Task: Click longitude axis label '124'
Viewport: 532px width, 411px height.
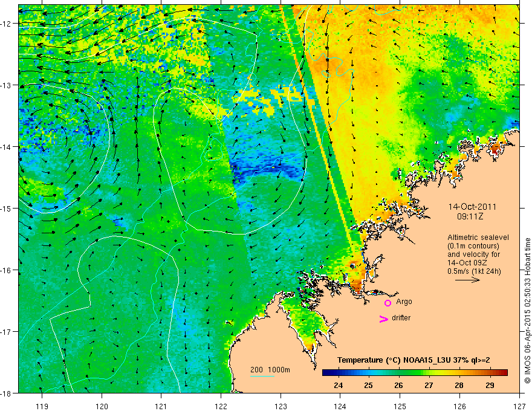Action: tap(340, 406)
